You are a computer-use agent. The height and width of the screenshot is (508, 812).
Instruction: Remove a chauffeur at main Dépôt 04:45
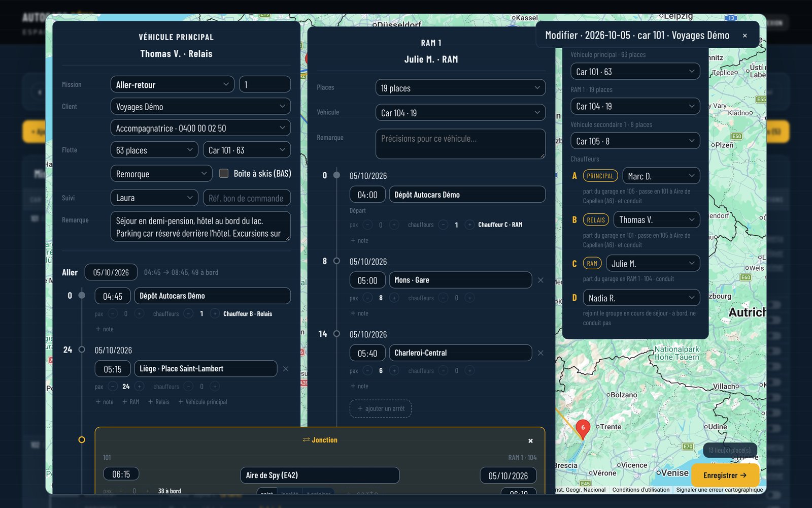[x=188, y=314]
